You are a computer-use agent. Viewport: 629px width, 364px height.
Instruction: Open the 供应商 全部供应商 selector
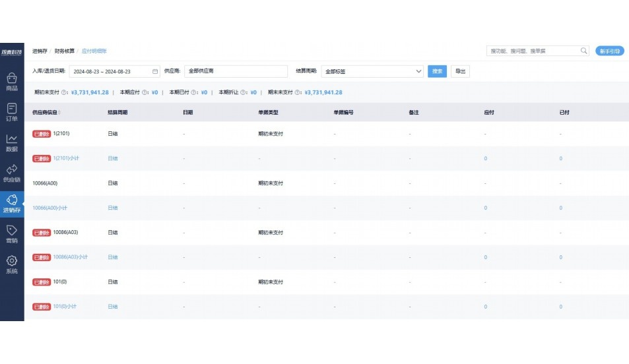pyautogui.click(x=236, y=71)
